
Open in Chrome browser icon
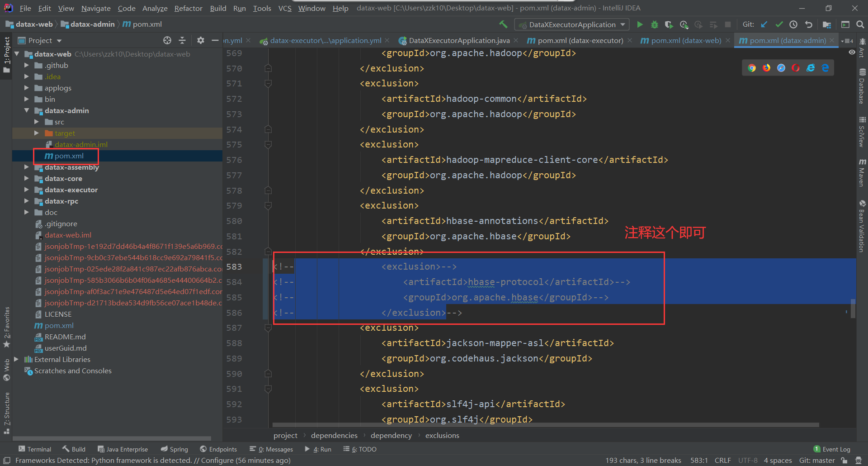[x=752, y=68]
